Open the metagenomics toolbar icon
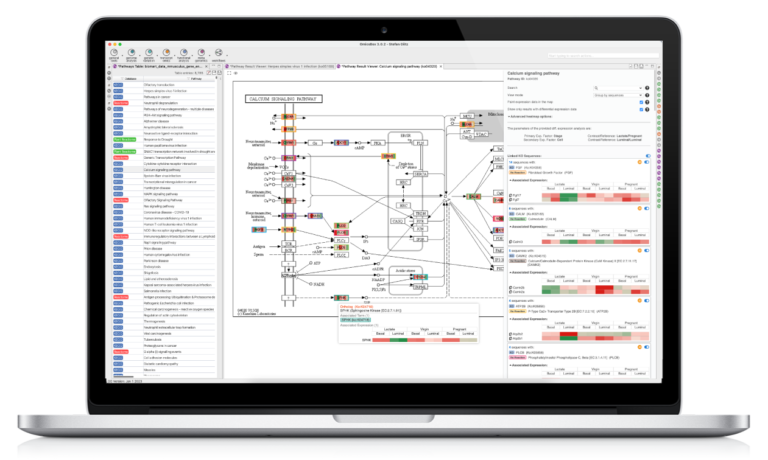 [201, 52]
